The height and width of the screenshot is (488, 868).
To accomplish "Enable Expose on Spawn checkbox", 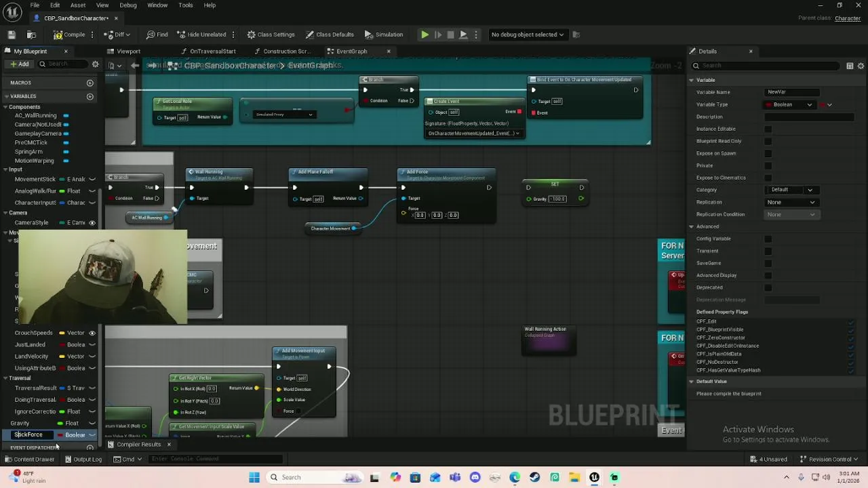I will pyautogui.click(x=768, y=153).
